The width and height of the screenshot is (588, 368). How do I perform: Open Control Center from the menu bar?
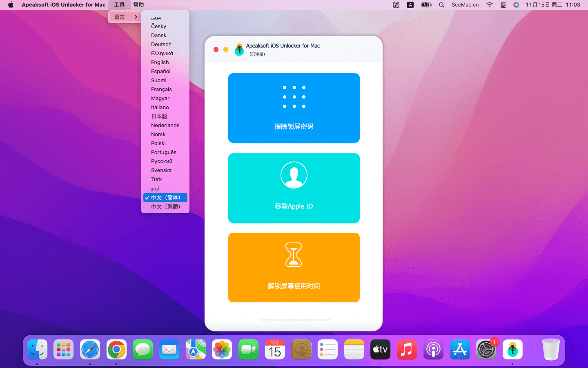coord(503,5)
